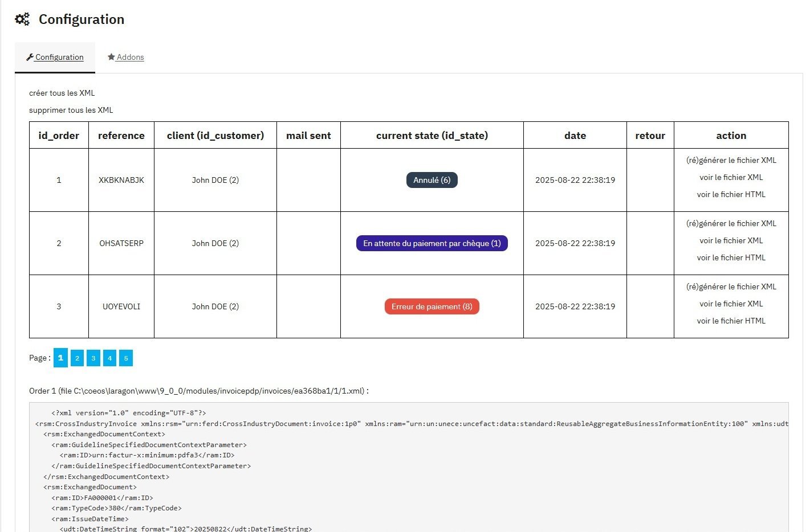This screenshot has width=806, height=532.
Task: Click the red 'Erreur de paiement (8)' badge
Action: 432,306
